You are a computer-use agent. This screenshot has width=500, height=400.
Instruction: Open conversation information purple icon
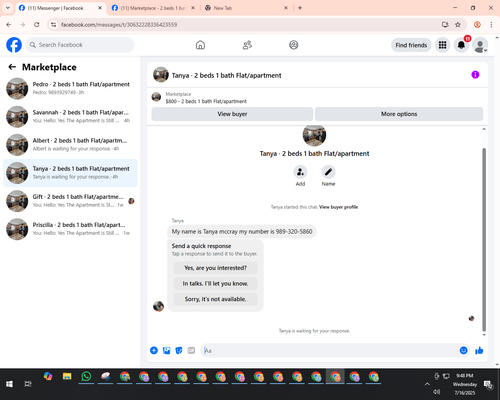coord(475,75)
